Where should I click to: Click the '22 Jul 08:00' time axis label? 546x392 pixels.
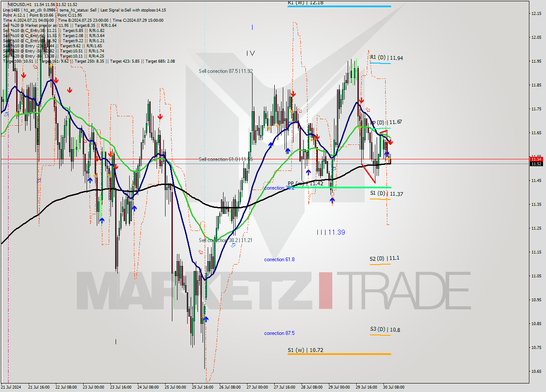click(x=66, y=387)
